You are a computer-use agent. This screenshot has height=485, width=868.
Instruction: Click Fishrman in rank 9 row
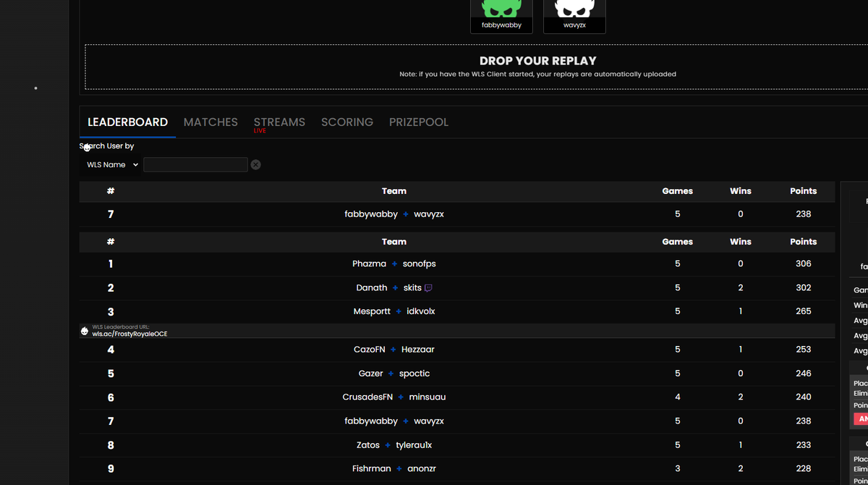click(372, 469)
